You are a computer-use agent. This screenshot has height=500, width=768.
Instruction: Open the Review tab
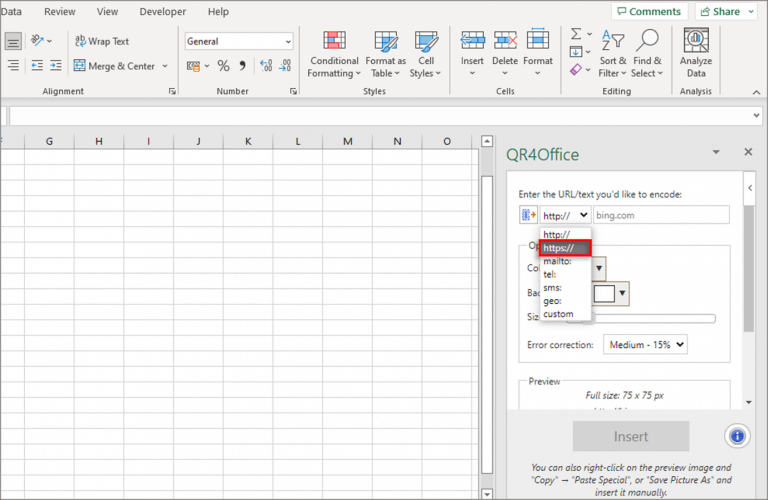tap(60, 12)
